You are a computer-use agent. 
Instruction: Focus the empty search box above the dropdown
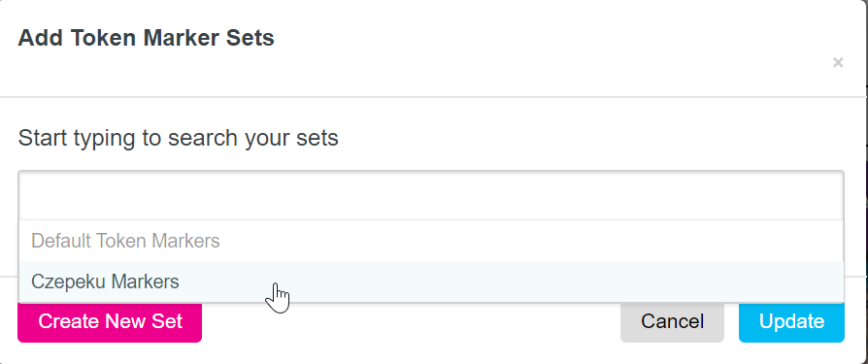point(431,195)
